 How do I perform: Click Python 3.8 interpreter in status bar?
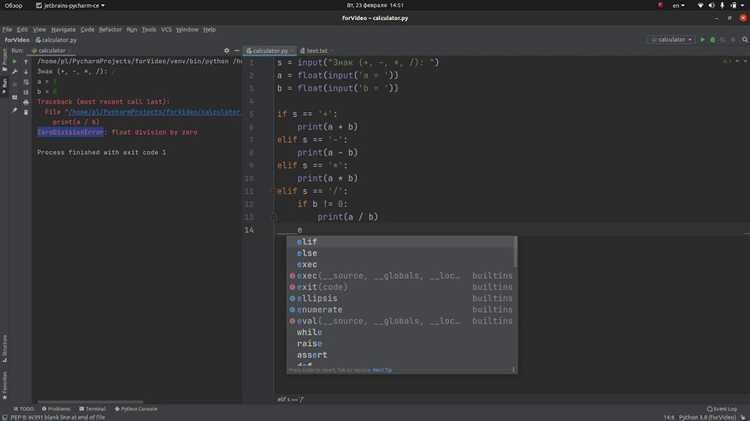click(x=707, y=418)
